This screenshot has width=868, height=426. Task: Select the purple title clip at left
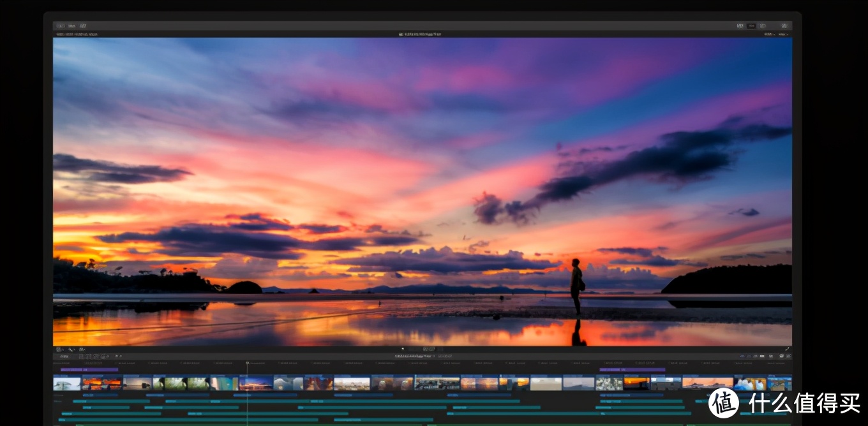point(89,369)
